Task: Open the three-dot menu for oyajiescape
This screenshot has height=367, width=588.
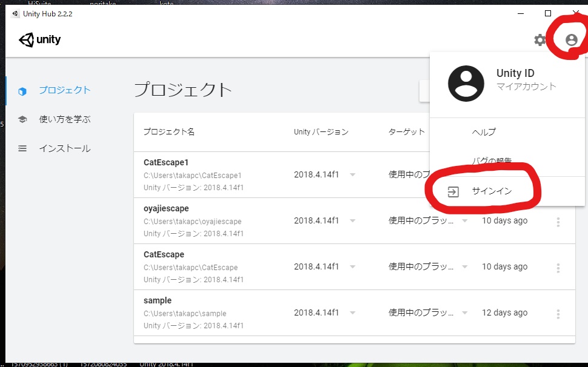Action: click(558, 222)
